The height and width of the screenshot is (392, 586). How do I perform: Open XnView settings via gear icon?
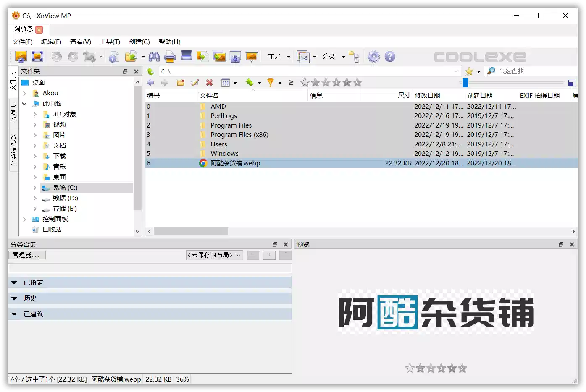click(x=373, y=56)
